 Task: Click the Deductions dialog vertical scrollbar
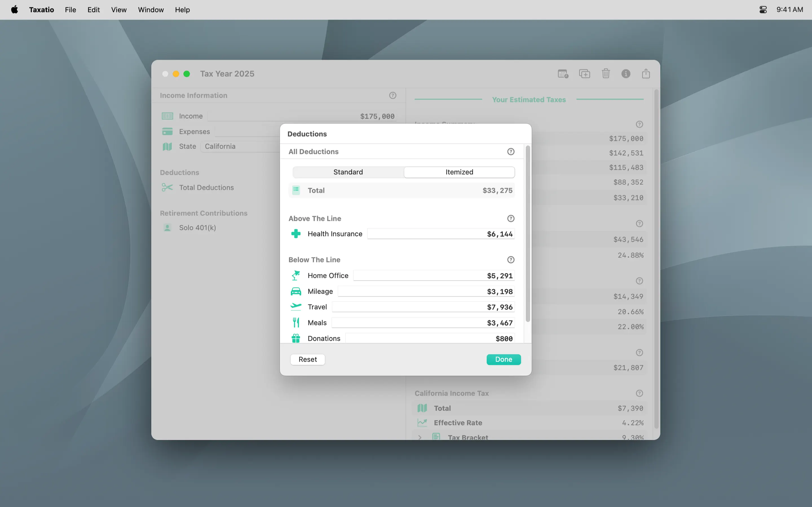[528, 234]
